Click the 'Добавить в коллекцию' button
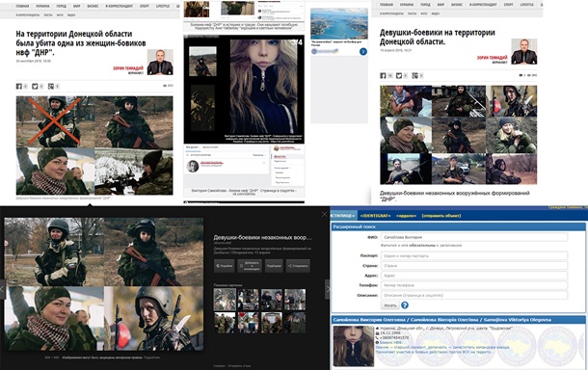Viewport: 588px width, 370px height. 249,266
